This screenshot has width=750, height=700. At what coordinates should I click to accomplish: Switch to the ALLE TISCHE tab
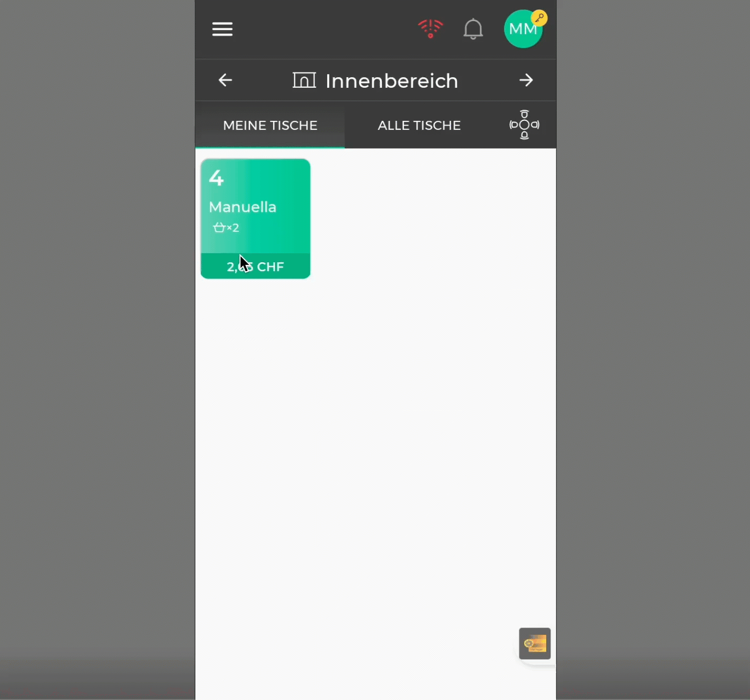419,126
